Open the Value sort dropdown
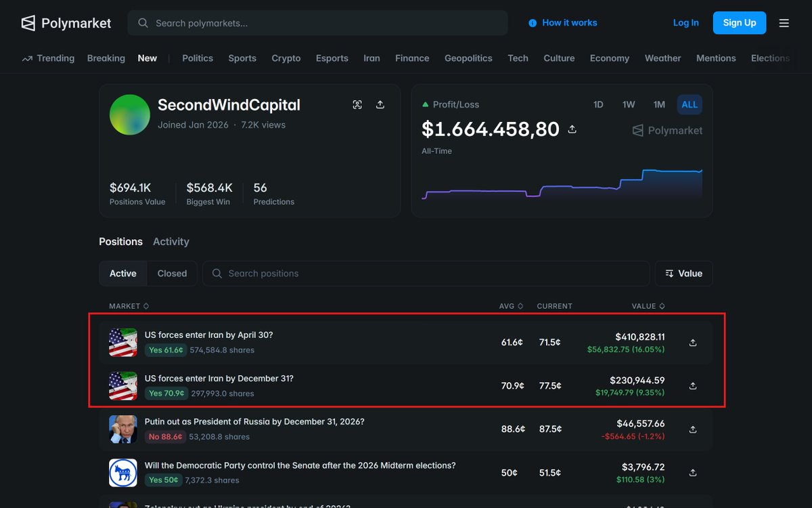 (x=683, y=274)
